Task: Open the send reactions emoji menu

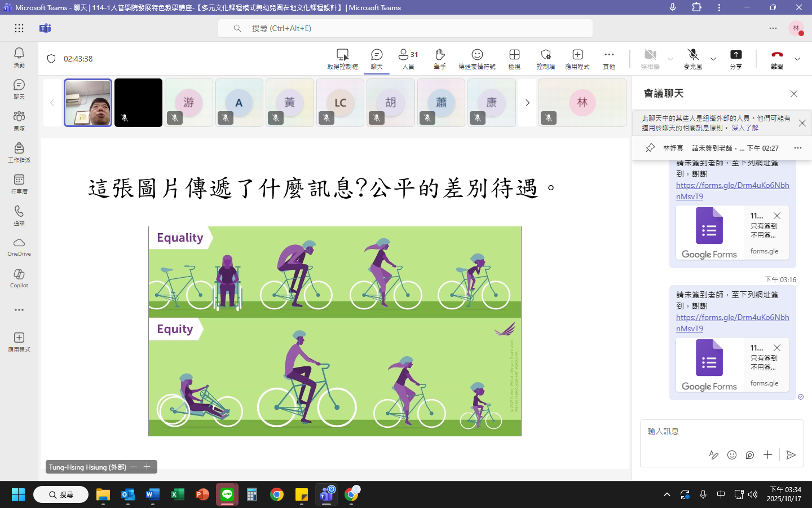Action: (477, 58)
